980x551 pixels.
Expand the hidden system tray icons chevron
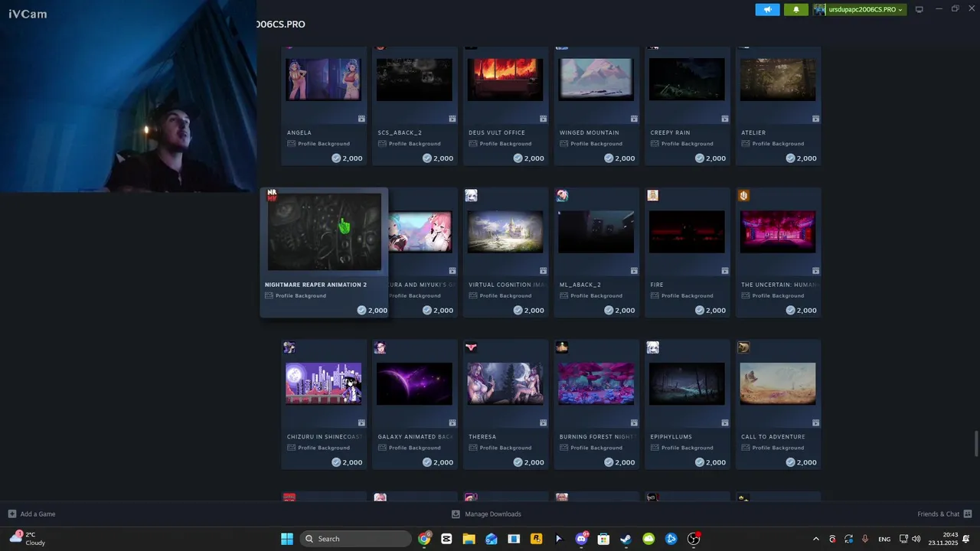click(815, 539)
